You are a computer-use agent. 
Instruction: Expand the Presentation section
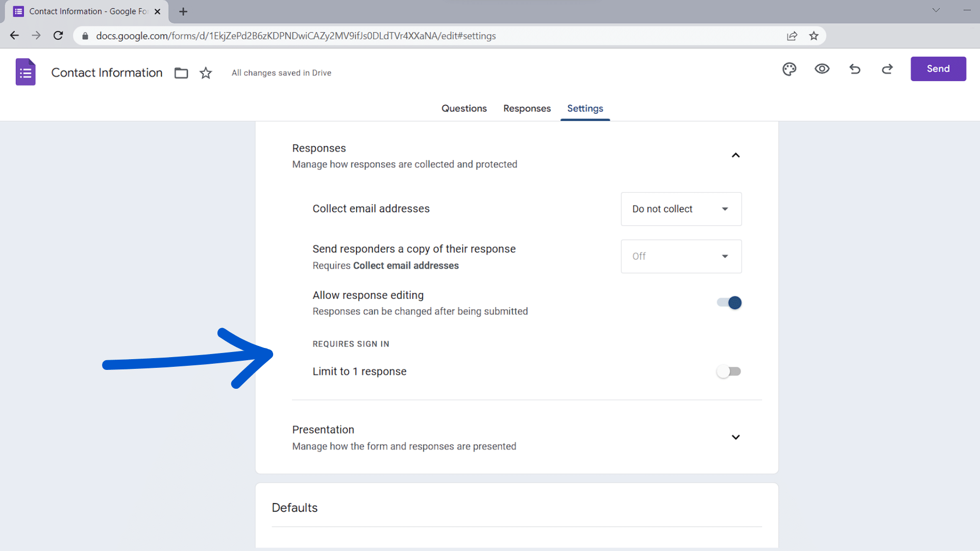tap(736, 437)
